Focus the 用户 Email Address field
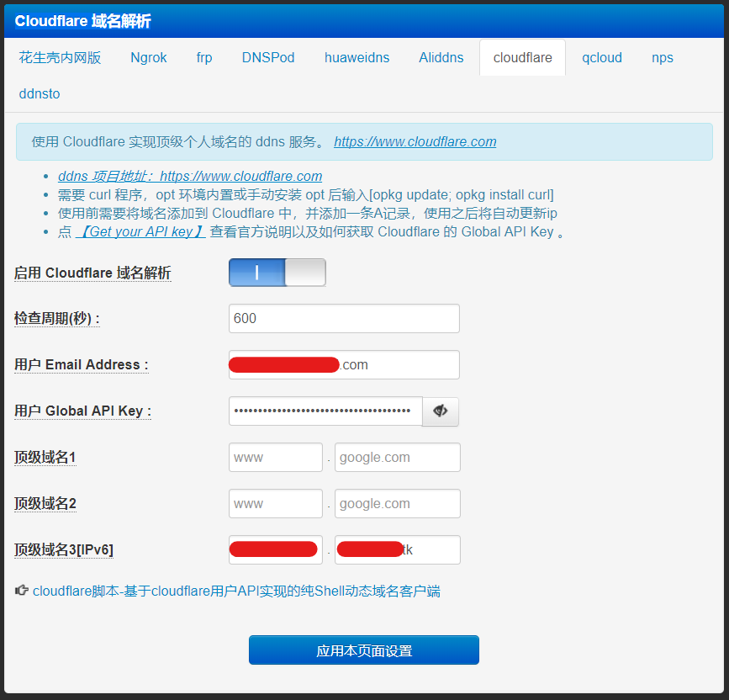Screen dimensions: 729x700 (344, 364)
